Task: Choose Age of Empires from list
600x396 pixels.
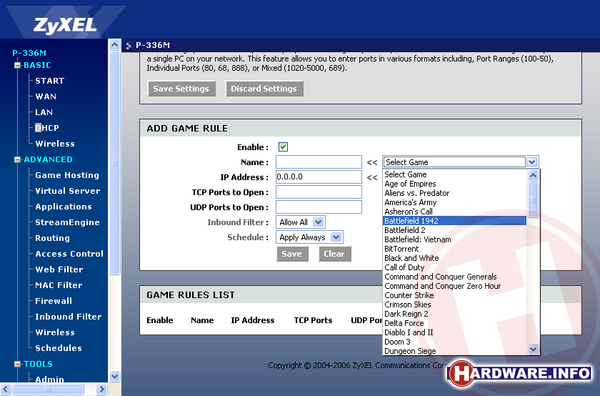Action: (455, 184)
